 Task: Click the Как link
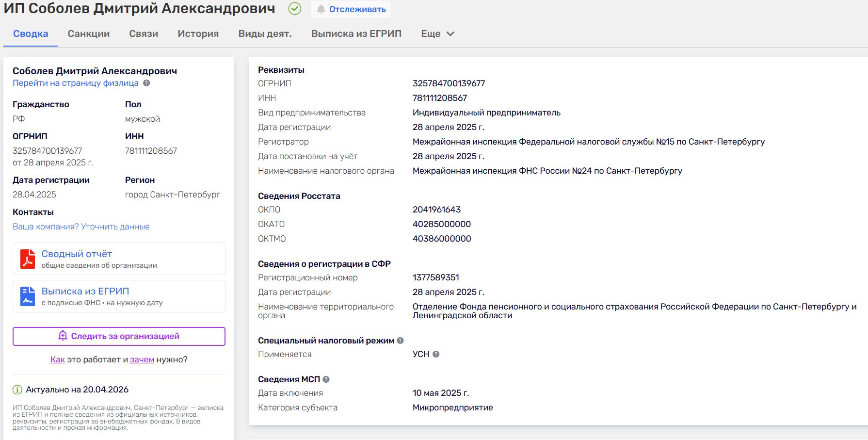point(57,359)
